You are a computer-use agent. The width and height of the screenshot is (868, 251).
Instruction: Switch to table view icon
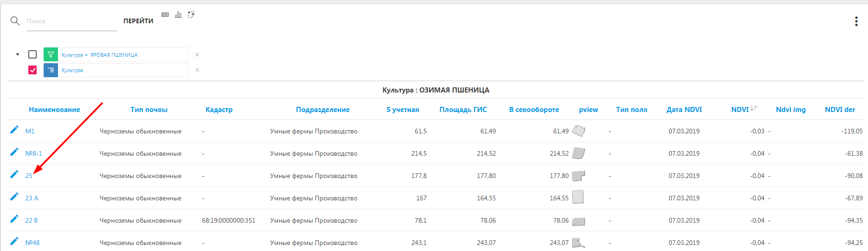[x=165, y=15]
